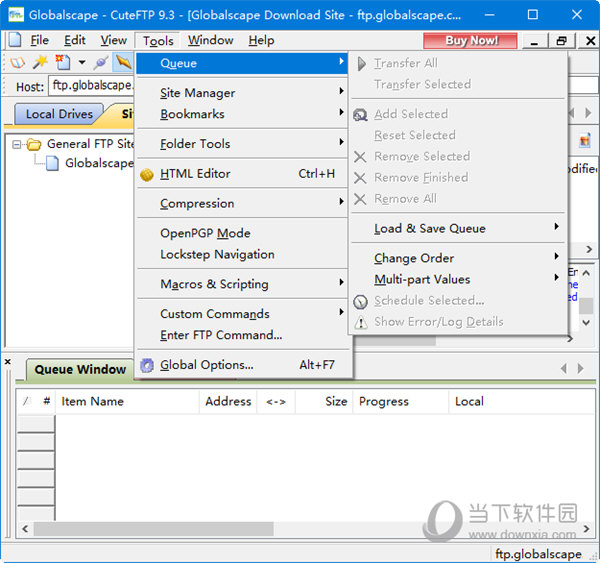Expand the Compression submenu arrow

coord(341,201)
